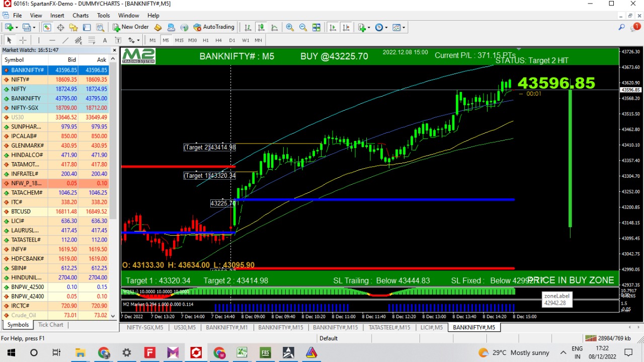
Task: Select the Text tool
Action: tap(105, 40)
